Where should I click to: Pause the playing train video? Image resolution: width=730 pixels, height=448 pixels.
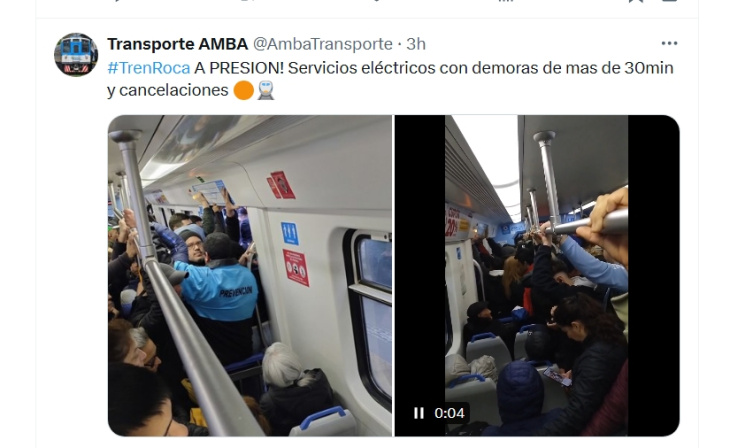click(419, 413)
